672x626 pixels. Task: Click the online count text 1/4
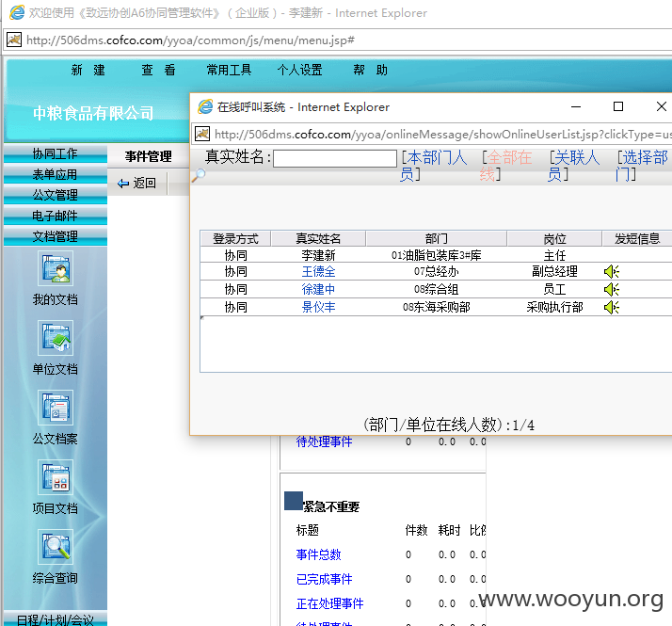(x=523, y=425)
